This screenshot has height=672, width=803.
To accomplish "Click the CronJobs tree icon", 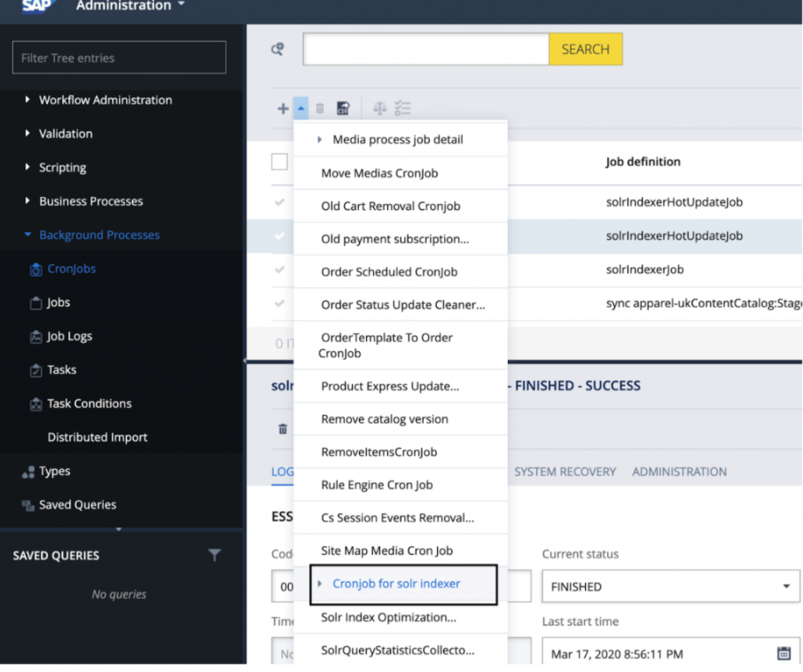I will pyautogui.click(x=35, y=269).
